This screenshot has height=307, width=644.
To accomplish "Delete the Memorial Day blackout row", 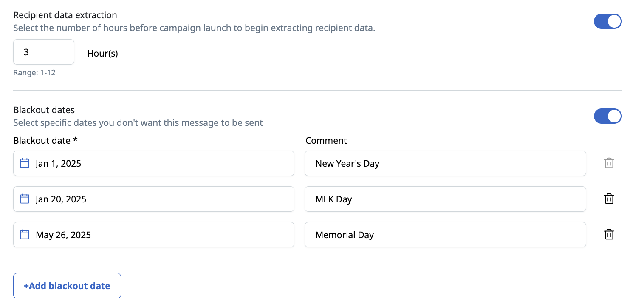I will [x=609, y=234].
